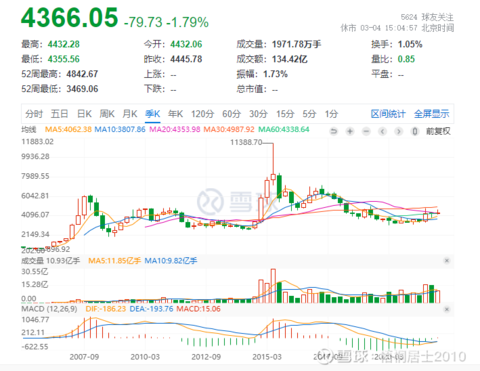The image size is (480, 371).
Task: Zoom in the chart with plus icon
Action: tap(350, 131)
